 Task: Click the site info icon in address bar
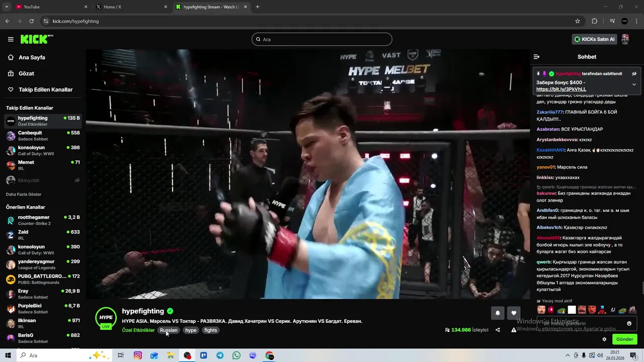[46, 21]
